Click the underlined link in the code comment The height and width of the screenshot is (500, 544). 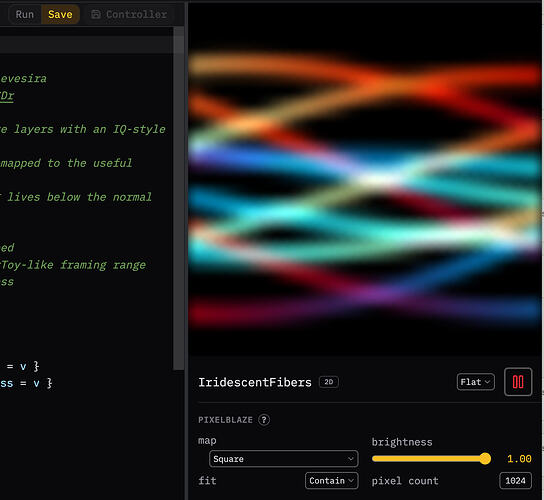coord(7,96)
